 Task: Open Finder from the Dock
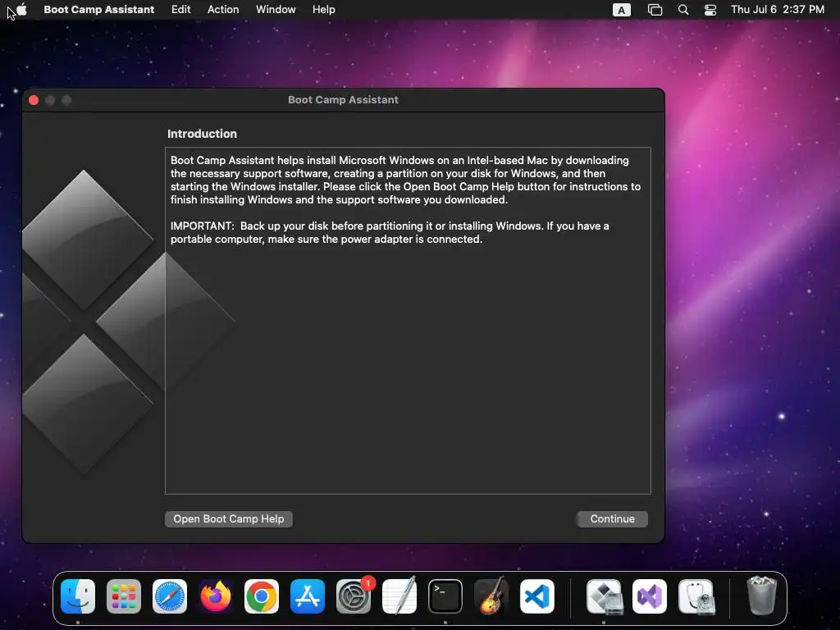(x=78, y=596)
